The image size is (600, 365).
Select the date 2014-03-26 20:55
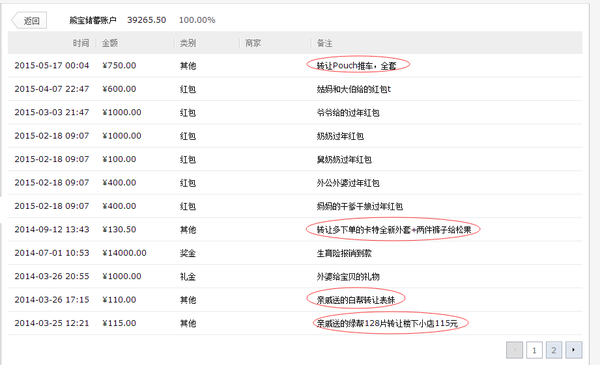[x=52, y=276]
